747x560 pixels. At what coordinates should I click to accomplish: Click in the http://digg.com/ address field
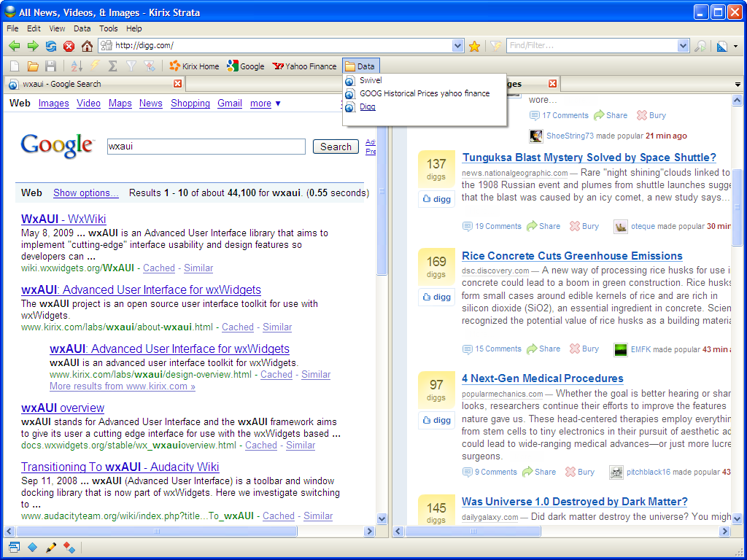[x=282, y=46]
